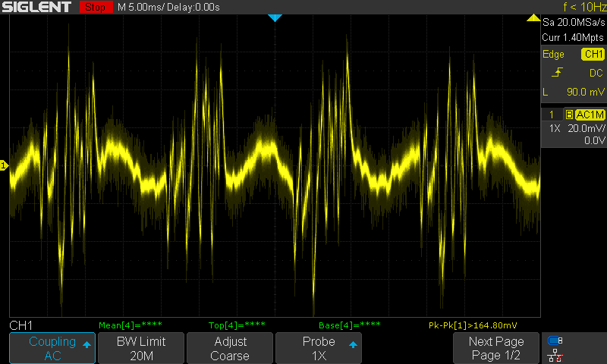Image resolution: width=607 pixels, height=364 pixels.
Task: Click the AC1M coupling indicator
Action: click(x=590, y=115)
